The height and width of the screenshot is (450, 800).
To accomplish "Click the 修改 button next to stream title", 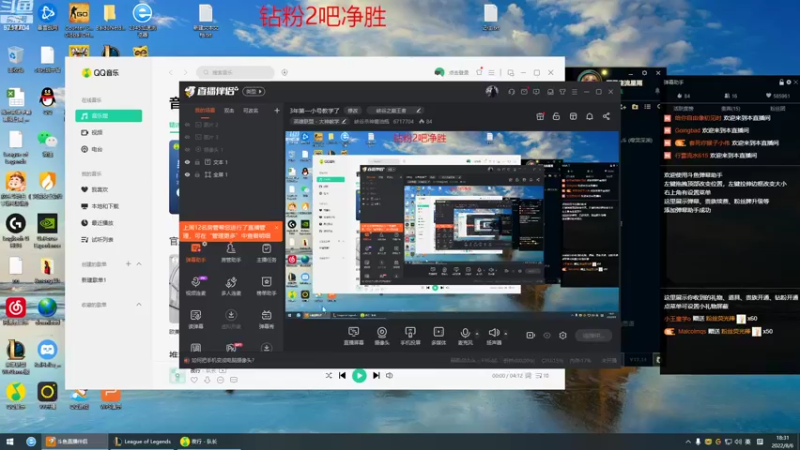I will [x=353, y=110].
